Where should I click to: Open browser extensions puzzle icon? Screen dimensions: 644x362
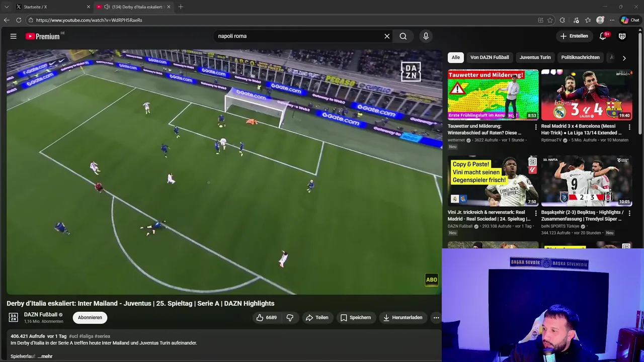point(562,20)
